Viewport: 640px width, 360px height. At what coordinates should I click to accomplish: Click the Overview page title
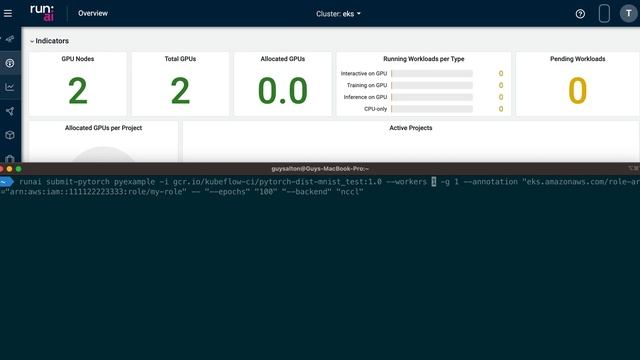[x=93, y=13]
